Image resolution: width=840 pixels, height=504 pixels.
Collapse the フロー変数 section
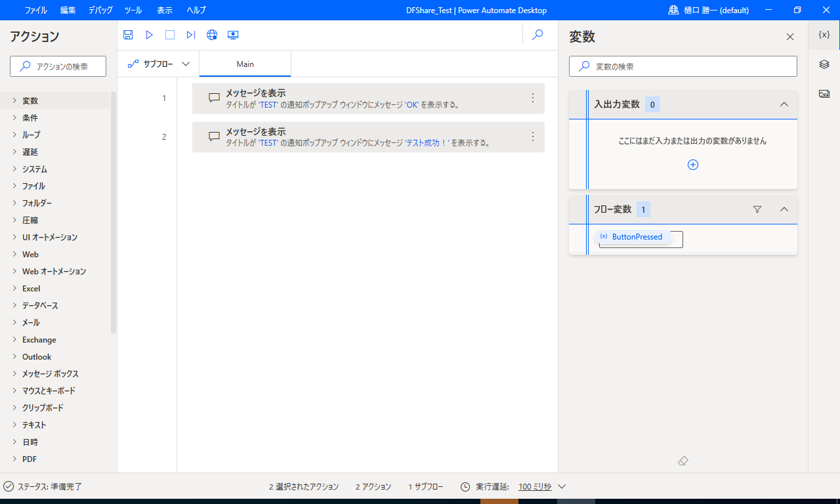[784, 209]
